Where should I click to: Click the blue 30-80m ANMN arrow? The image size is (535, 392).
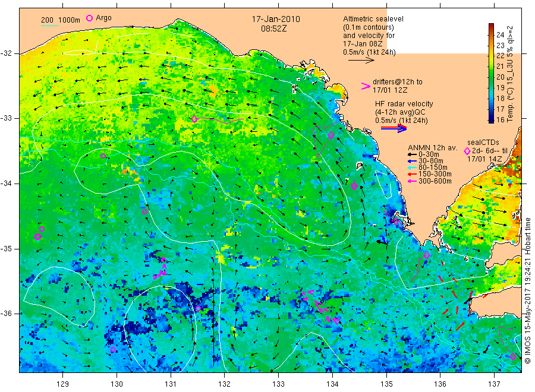tap(413, 161)
